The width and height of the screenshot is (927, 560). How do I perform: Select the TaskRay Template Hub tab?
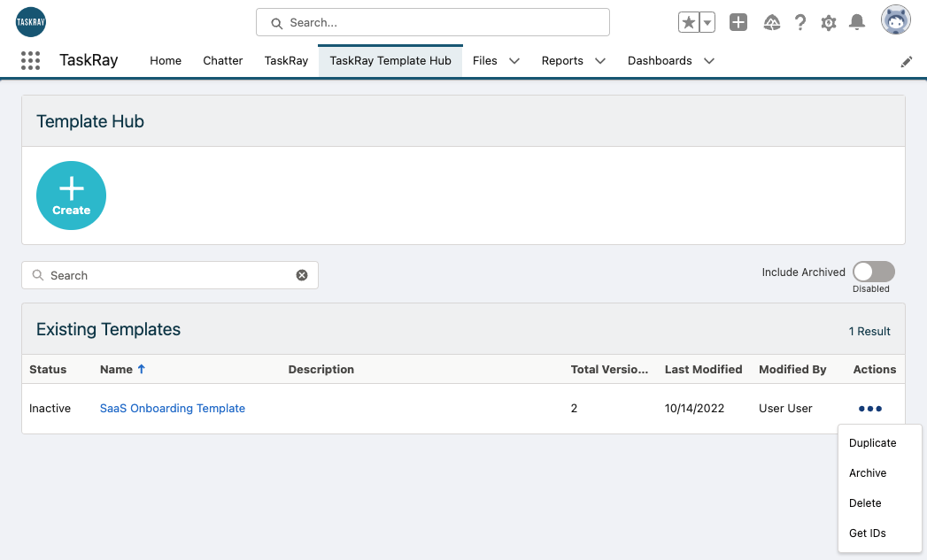coord(390,61)
